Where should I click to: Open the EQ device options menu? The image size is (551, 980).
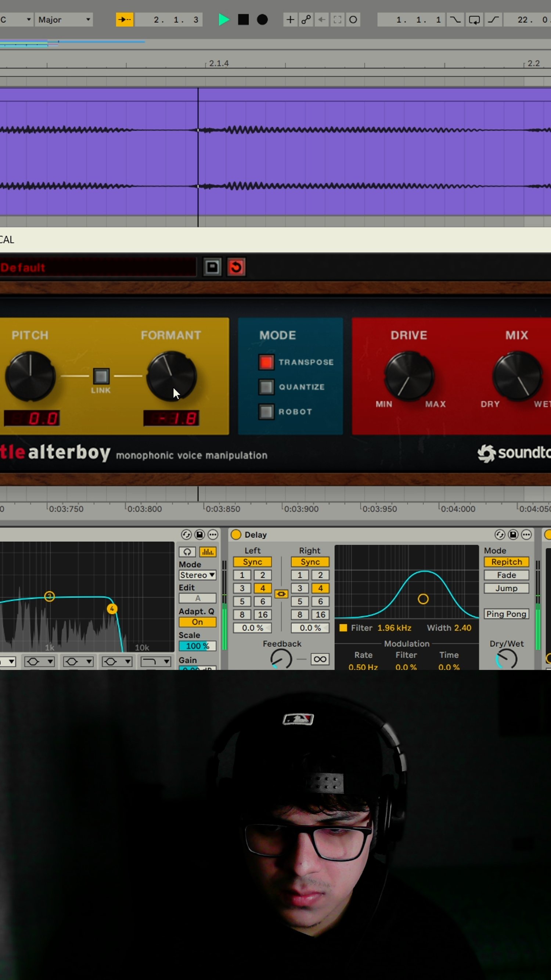[x=213, y=535]
